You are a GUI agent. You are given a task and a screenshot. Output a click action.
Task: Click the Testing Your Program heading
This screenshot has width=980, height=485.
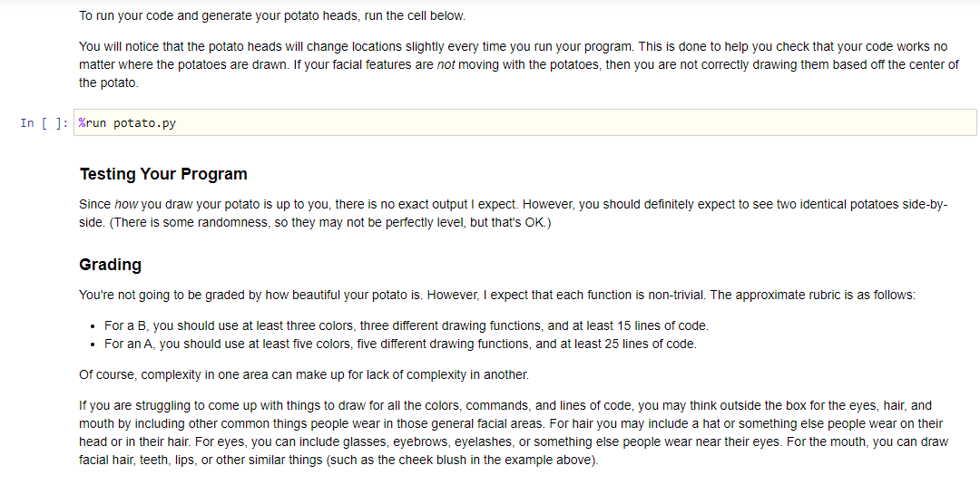163,174
